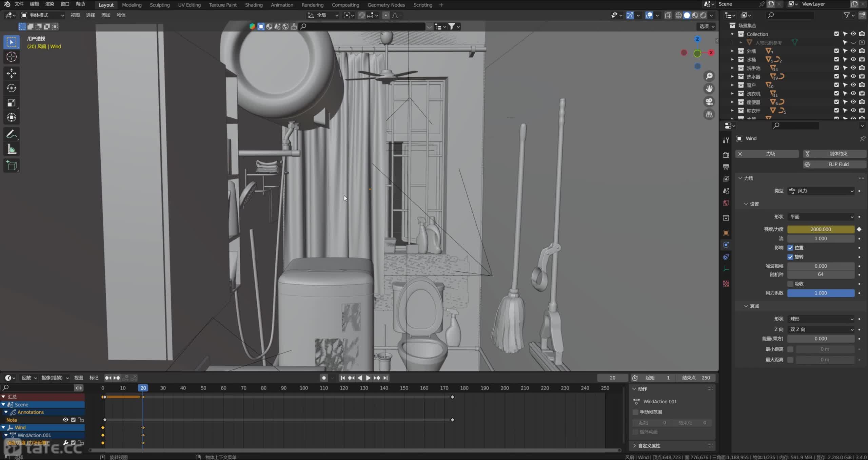Jump to the last frame
The width and height of the screenshot is (868, 460).
click(x=386, y=378)
